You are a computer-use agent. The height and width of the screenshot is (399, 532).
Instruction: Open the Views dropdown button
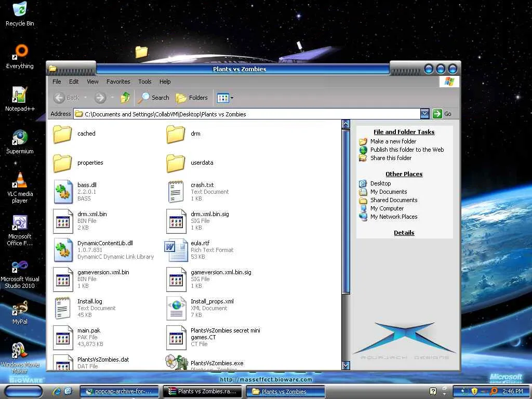(x=224, y=98)
